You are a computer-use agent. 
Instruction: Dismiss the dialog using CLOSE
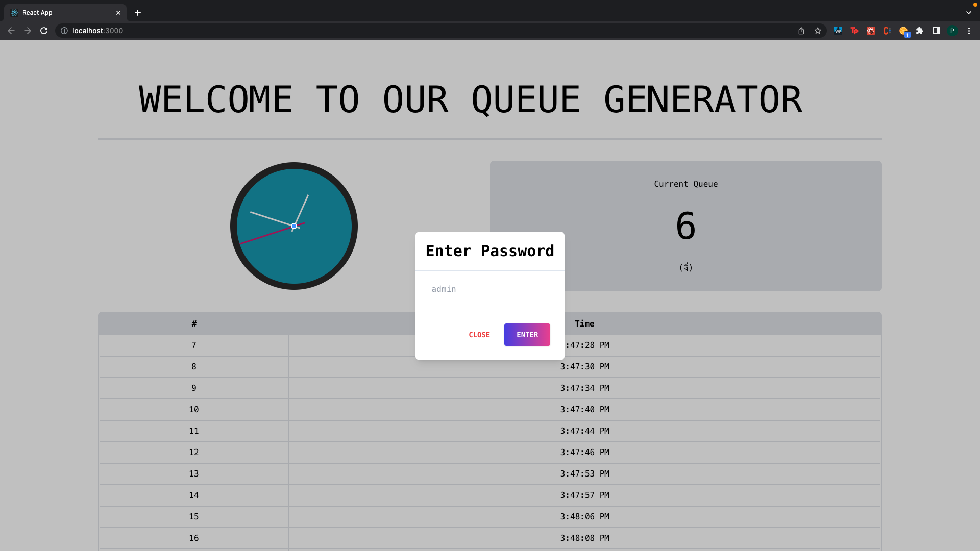click(x=479, y=335)
